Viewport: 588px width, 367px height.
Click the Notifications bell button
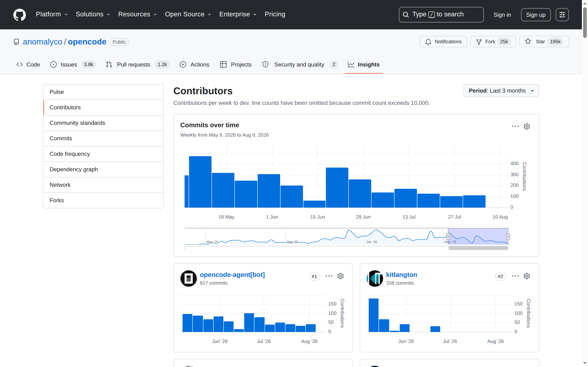tap(443, 42)
